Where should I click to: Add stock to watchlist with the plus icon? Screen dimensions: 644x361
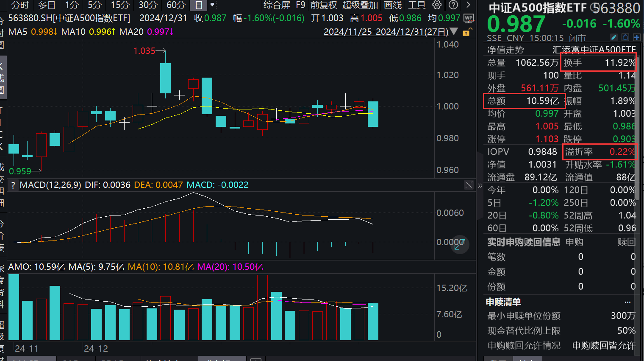coord(637,38)
